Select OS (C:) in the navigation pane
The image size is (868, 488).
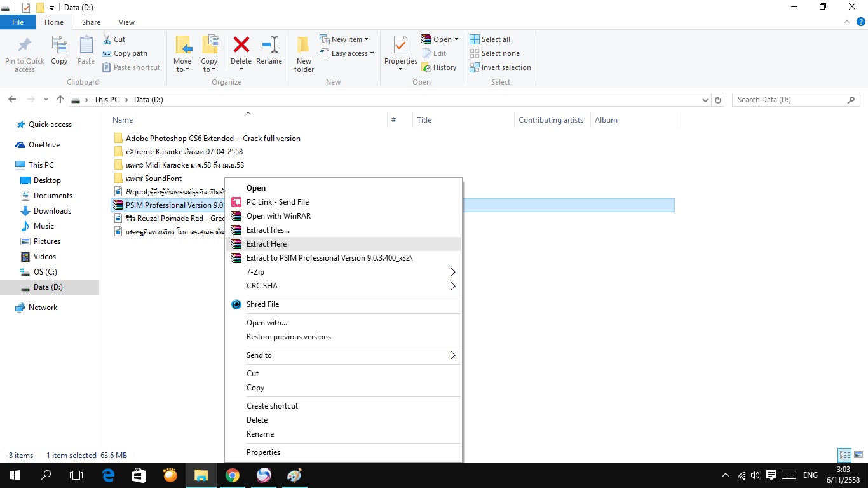[x=45, y=272]
